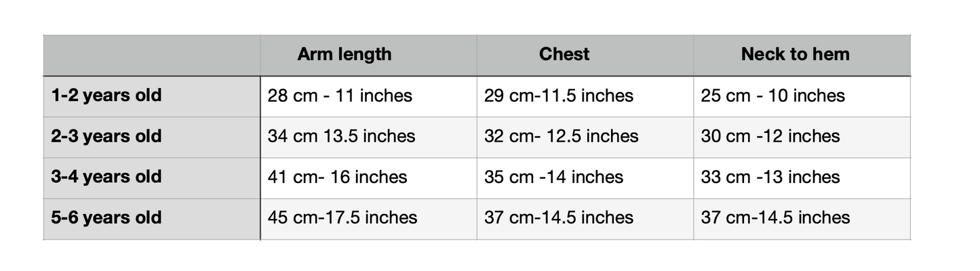Image resolution: width=980 pixels, height=271 pixels.
Task: Click the 34 cm 13.5 inches cell
Action: pos(341,136)
